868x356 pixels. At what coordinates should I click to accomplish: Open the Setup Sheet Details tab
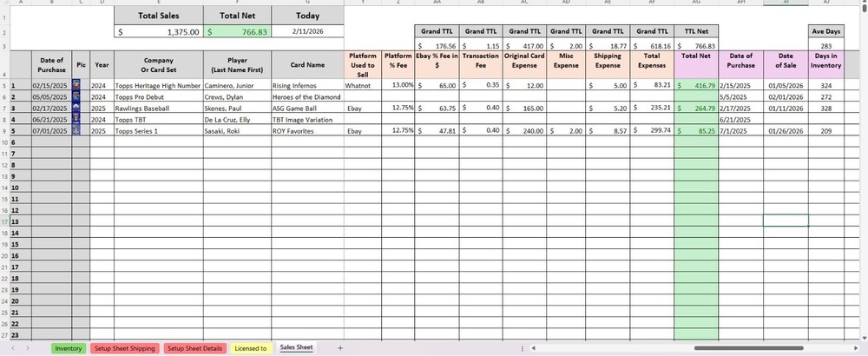(x=195, y=348)
